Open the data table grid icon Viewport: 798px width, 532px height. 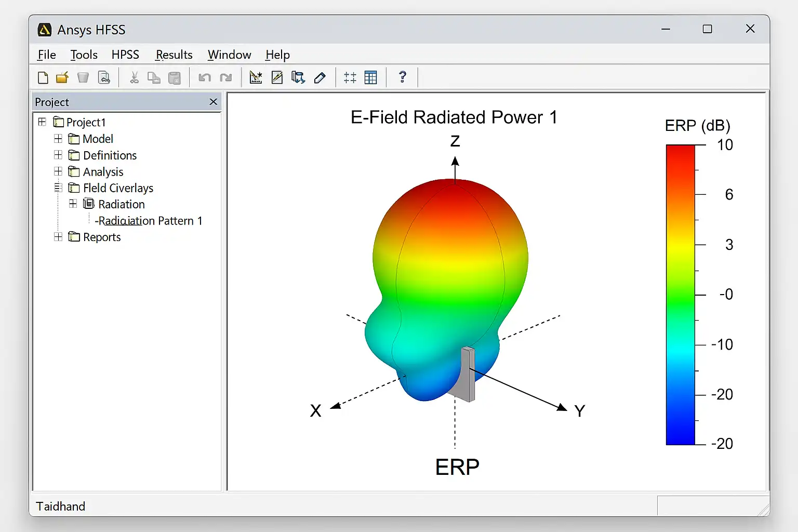coord(371,78)
